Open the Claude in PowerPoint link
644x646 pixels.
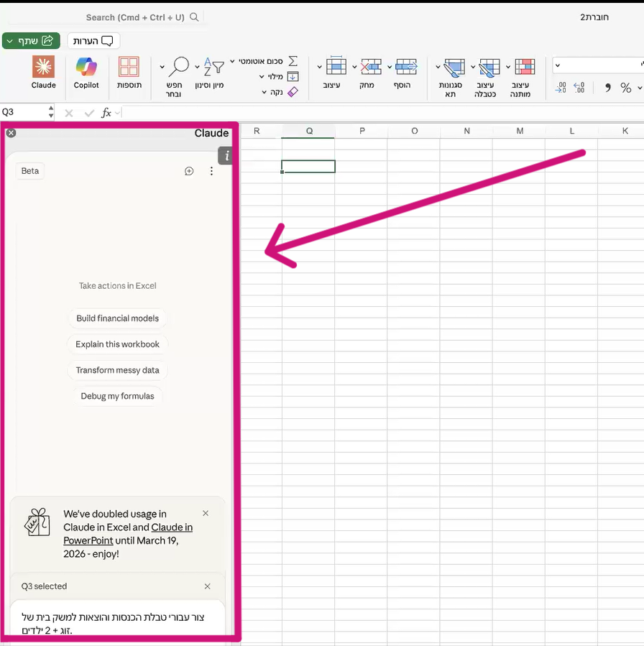128,534
